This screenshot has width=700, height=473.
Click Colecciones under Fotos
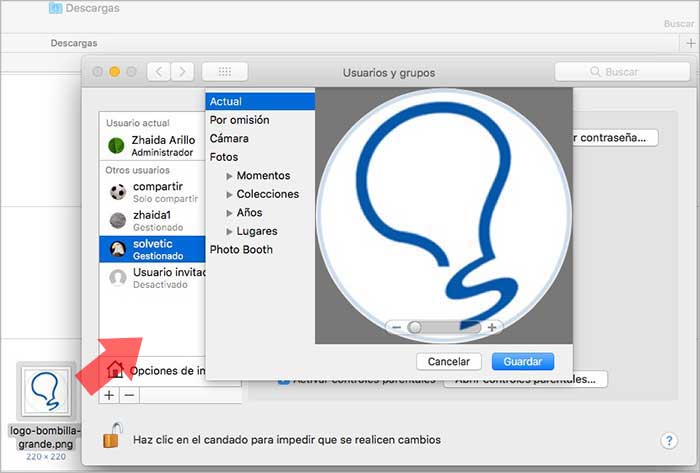[268, 195]
